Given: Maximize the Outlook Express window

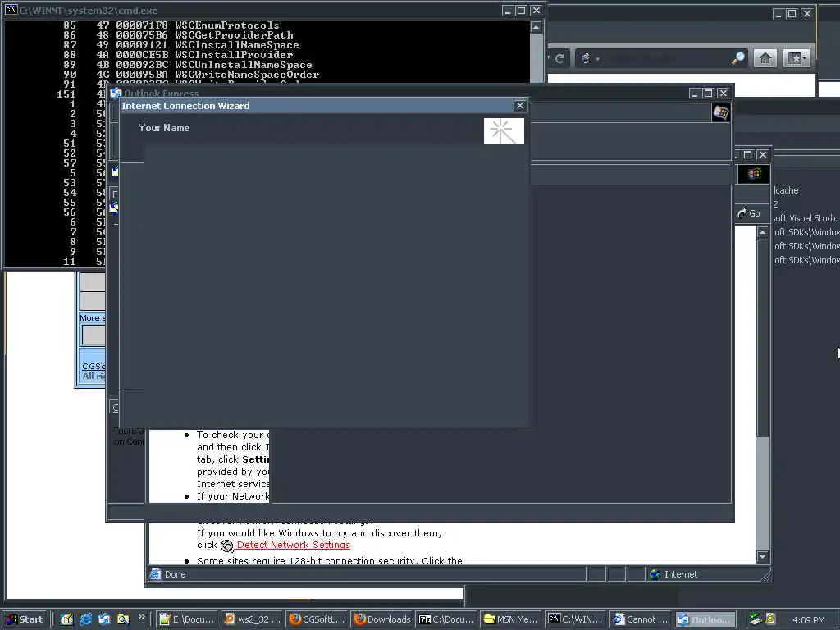Looking at the screenshot, I should [x=708, y=94].
